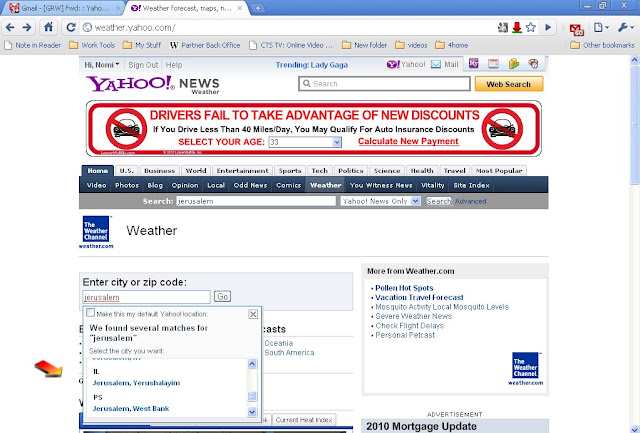Open the calendar icon in Yahoo toolbar

point(493,64)
